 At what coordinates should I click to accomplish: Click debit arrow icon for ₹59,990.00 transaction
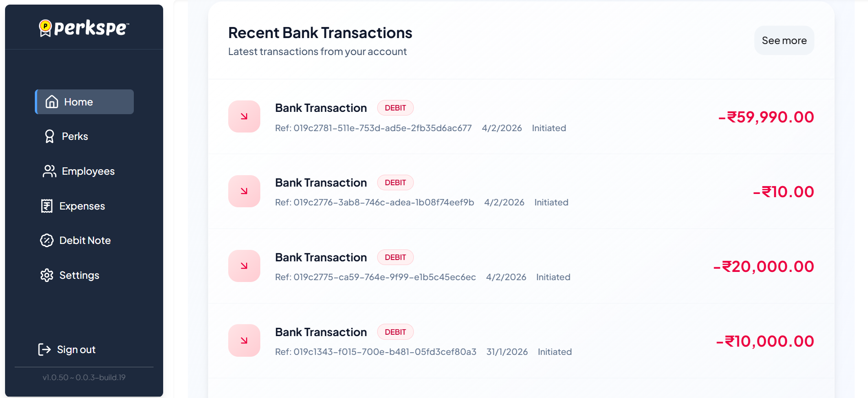click(x=244, y=116)
